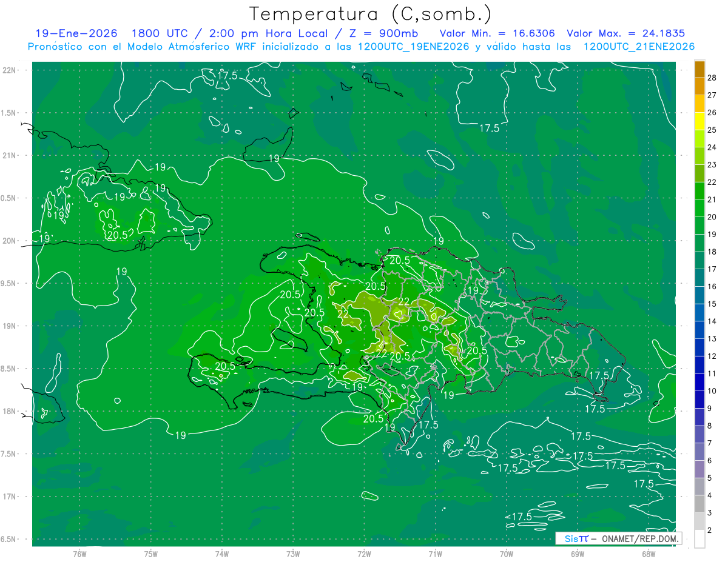The width and height of the screenshot is (728, 562).
Task: Click the "68W" longitude axis label
Action: [x=649, y=554]
